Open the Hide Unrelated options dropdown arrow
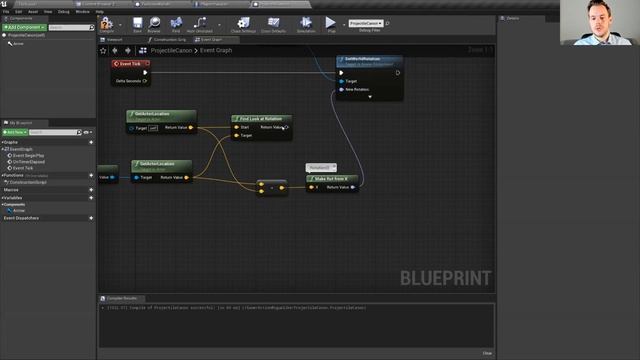640x360 pixels. click(x=219, y=25)
